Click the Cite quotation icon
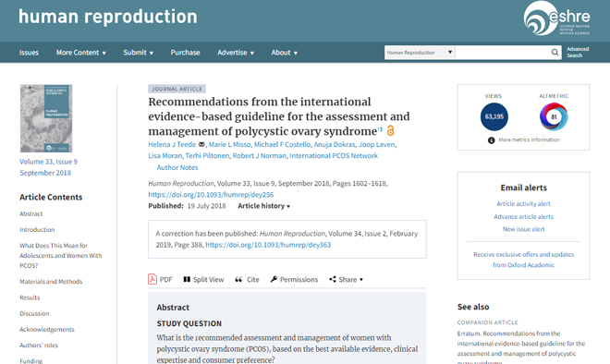Image resolution: width=610 pixels, height=364 pixels. tap(238, 279)
